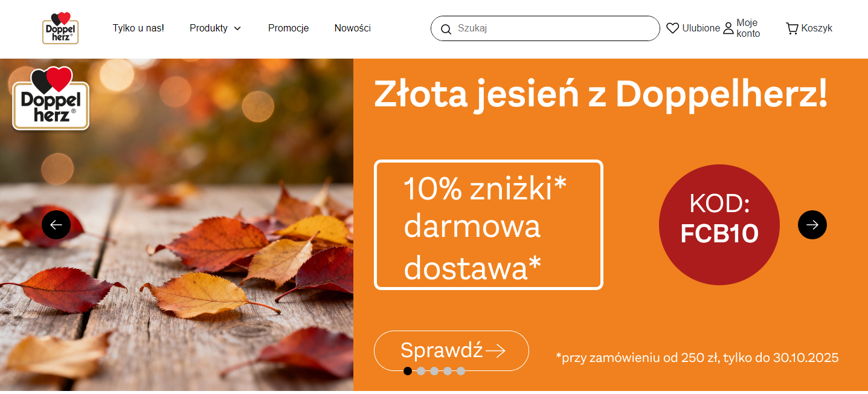
Task: Select the third carousel dot
Action: click(434, 371)
